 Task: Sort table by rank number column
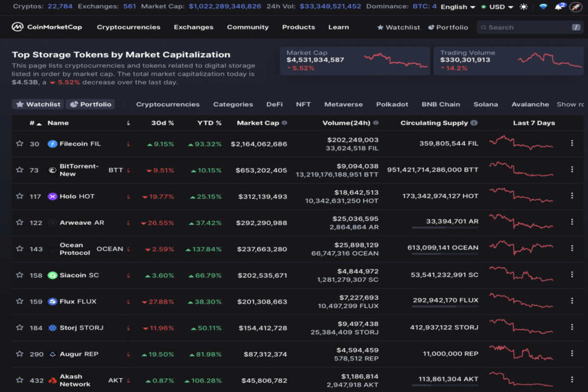(x=35, y=123)
